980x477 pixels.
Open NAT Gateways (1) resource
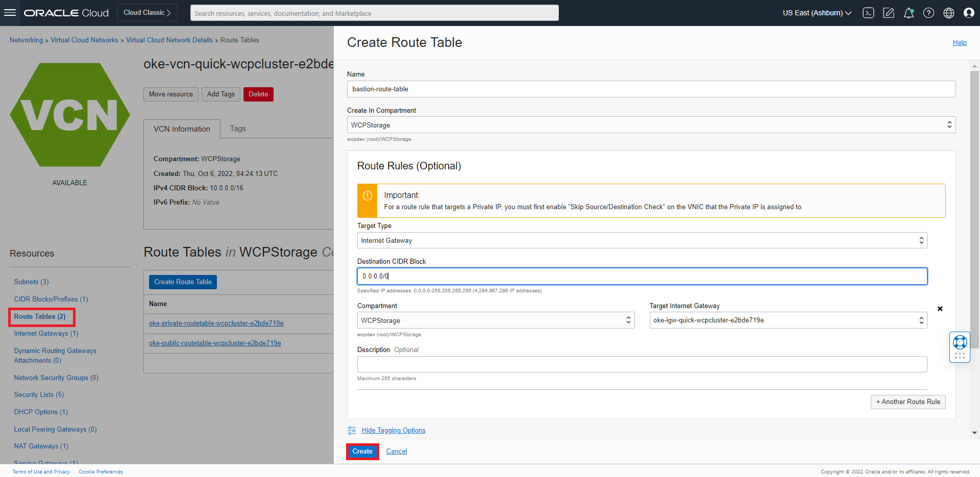[41, 446]
